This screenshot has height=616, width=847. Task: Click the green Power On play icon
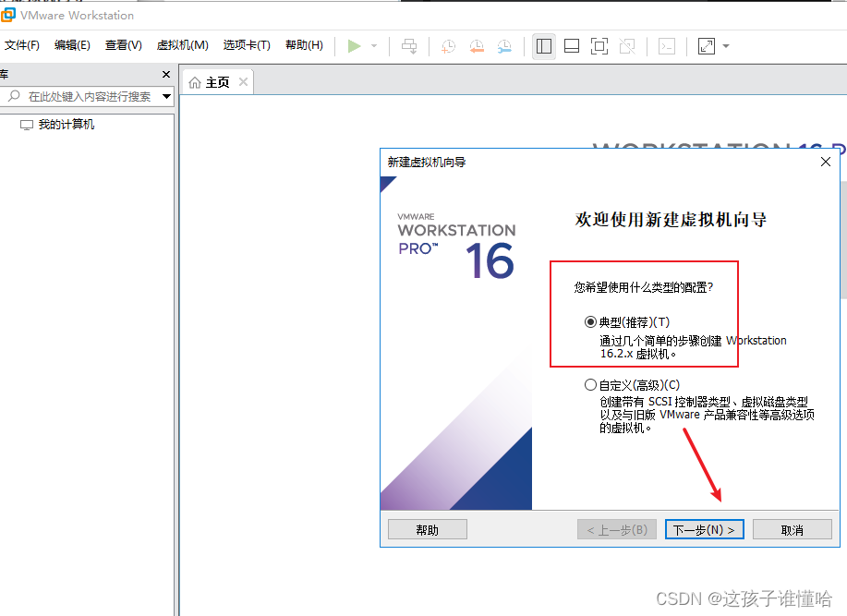point(355,46)
